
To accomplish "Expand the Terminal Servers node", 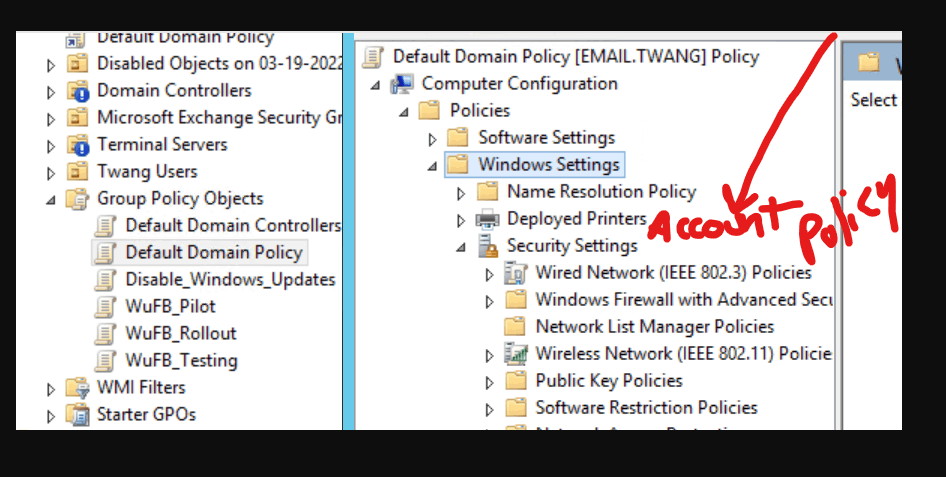I will pos(51,146).
